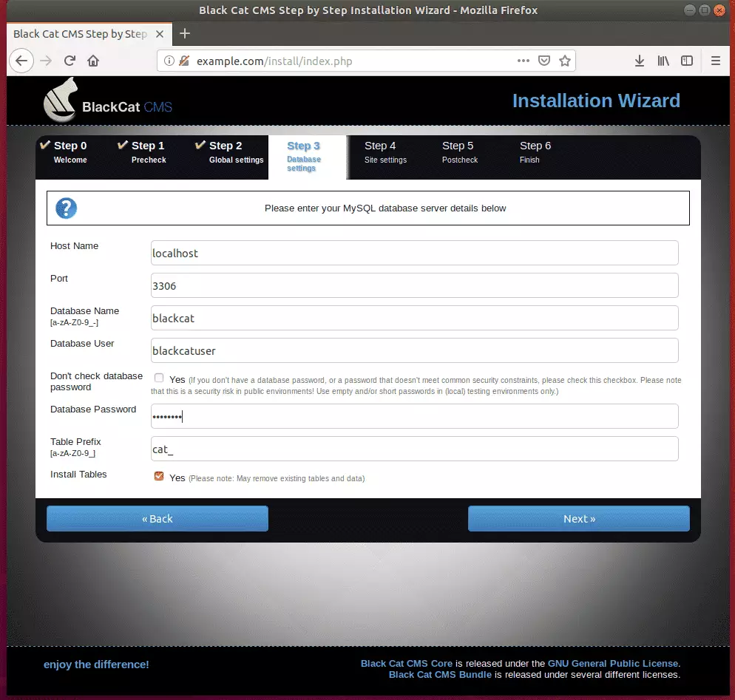Focus the Database Name field
Viewport: 735px width, 700px height.
click(x=414, y=318)
